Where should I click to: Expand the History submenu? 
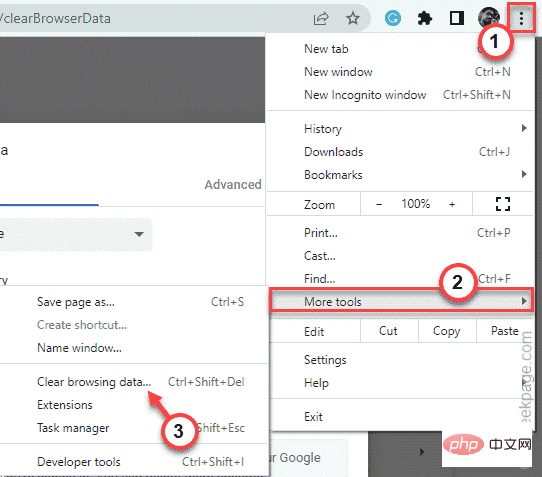point(400,129)
